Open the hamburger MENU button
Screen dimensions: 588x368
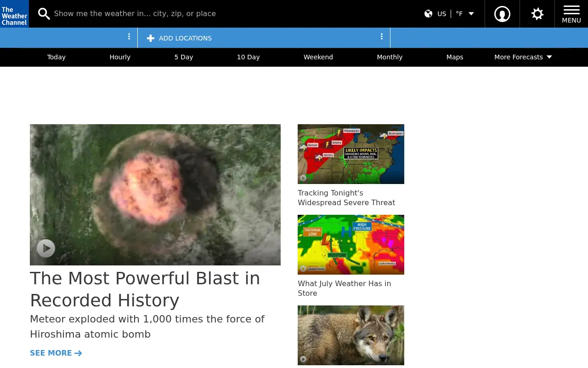(x=571, y=14)
